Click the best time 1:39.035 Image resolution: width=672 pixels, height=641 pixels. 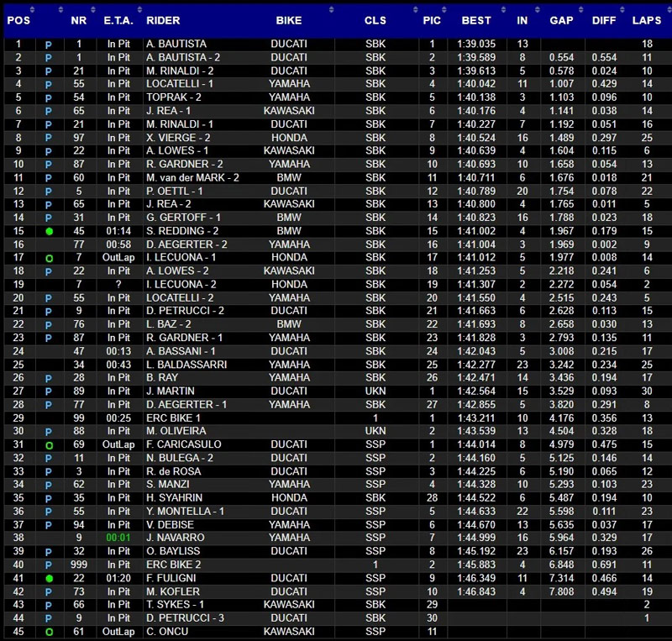pyautogui.click(x=476, y=44)
